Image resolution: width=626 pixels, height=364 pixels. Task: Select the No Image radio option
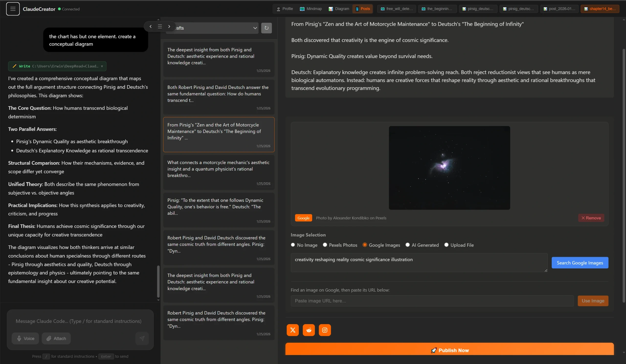pyautogui.click(x=293, y=245)
